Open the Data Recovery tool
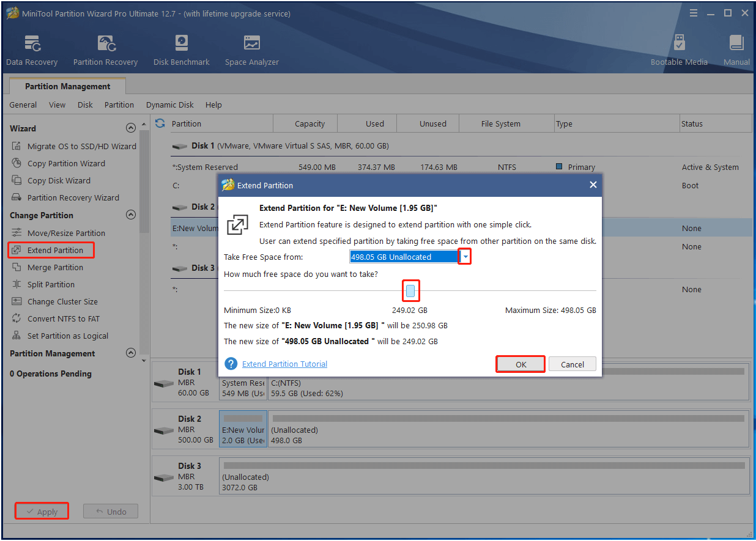The height and width of the screenshot is (541, 756). [x=32, y=51]
